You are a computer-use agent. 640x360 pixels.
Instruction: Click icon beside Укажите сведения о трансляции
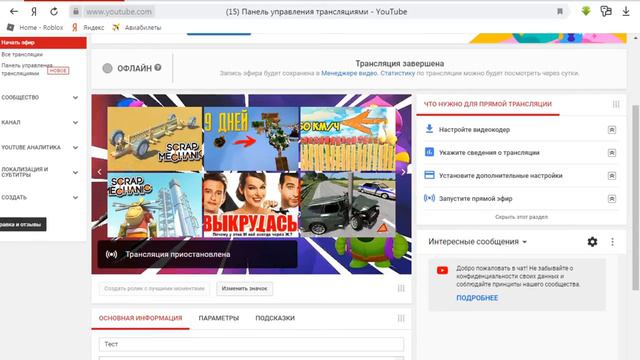[x=429, y=152]
